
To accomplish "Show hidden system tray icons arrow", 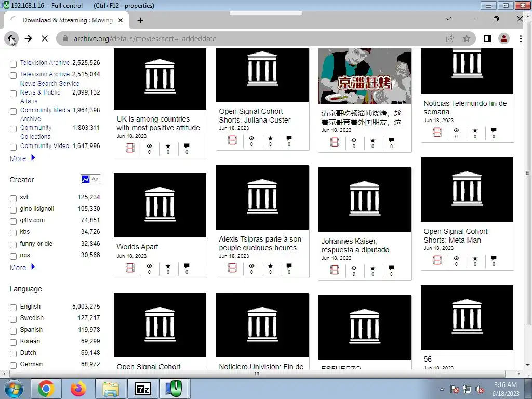I will point(442,389).
